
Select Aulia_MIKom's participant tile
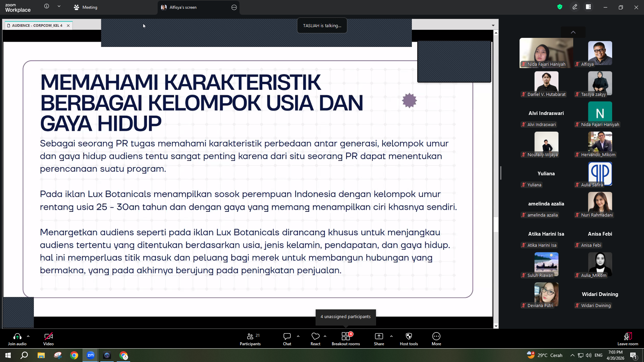(x=600, y=264)
